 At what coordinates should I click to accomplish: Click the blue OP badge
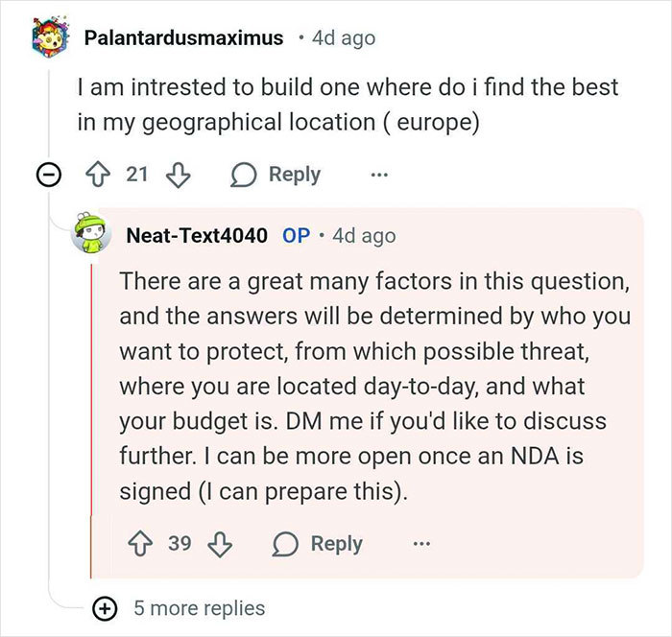coord(297,236)
